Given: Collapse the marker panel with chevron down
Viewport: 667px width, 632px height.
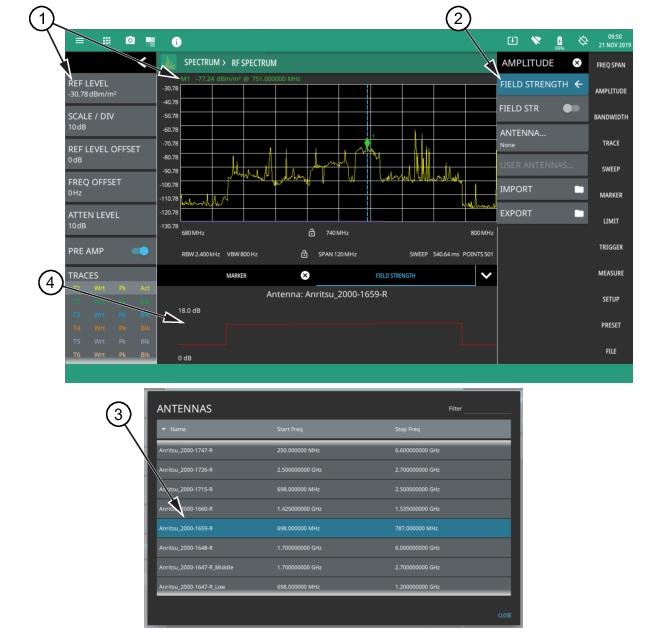Looking at the screenshot, I should pos(486,274).
